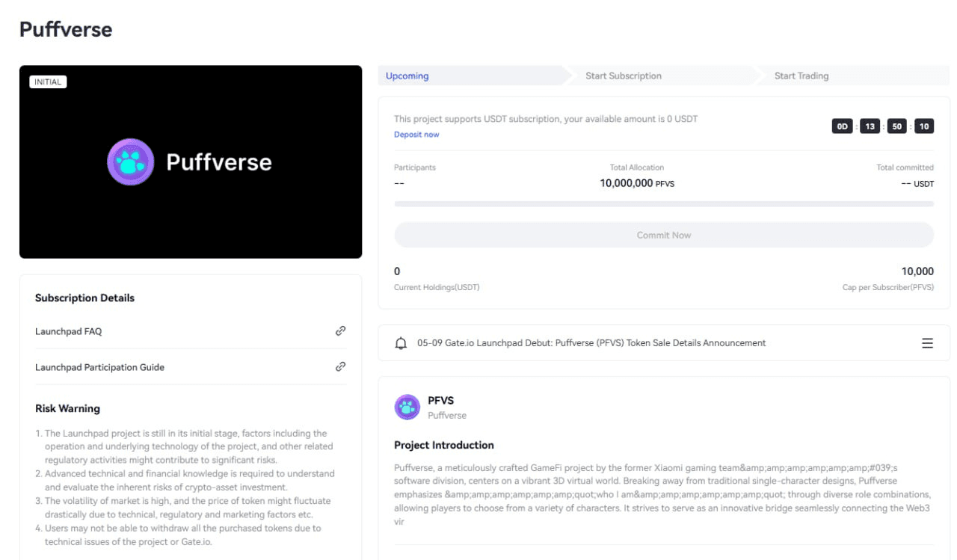957x560 pixels.
Task: Click the subscription progress bar
Action: [x=664, y=203]
